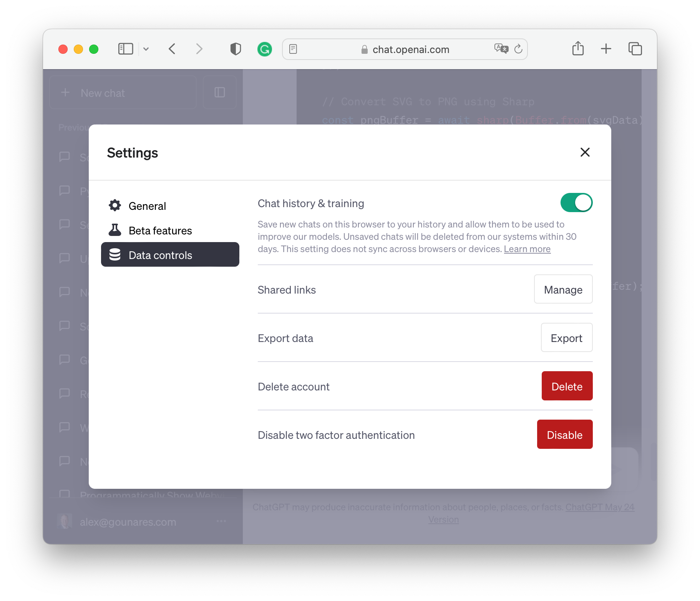Image resolution: width=700 pixels, height=601 pixels.
Task: Click the Shared links label
Action: (287, 290)
